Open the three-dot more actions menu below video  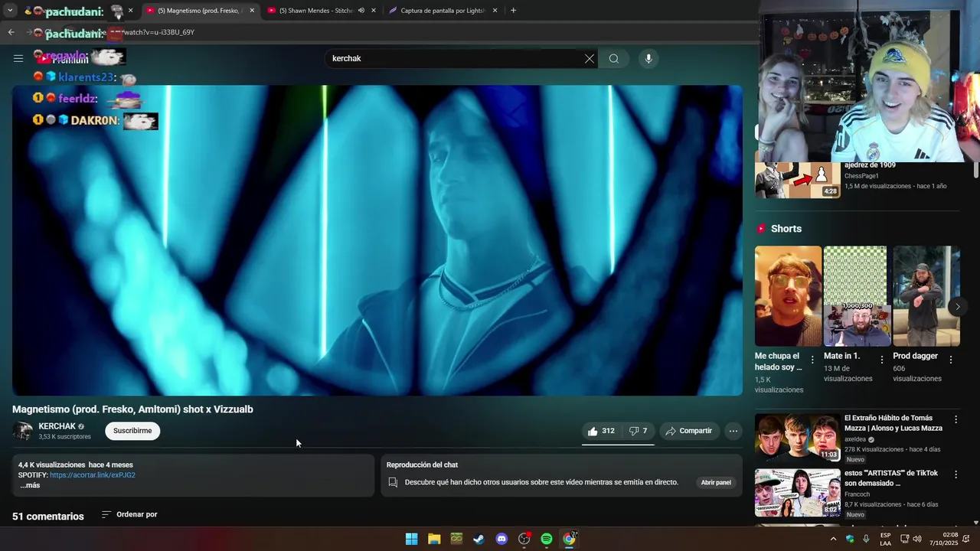(733, 431)
